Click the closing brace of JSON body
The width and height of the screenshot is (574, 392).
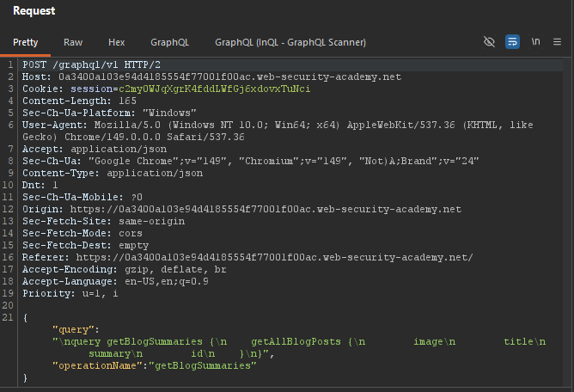tap(25, 377)
